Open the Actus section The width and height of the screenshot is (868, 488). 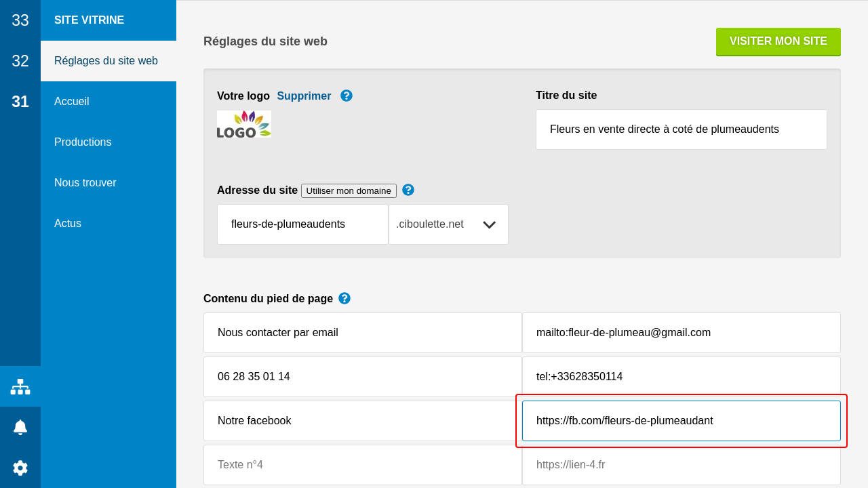[x=68, y=224]
